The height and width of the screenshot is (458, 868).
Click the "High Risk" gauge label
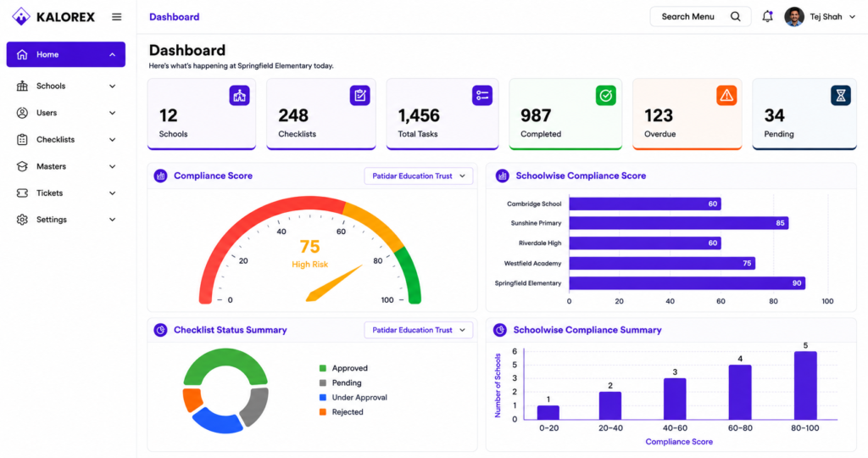310,265
